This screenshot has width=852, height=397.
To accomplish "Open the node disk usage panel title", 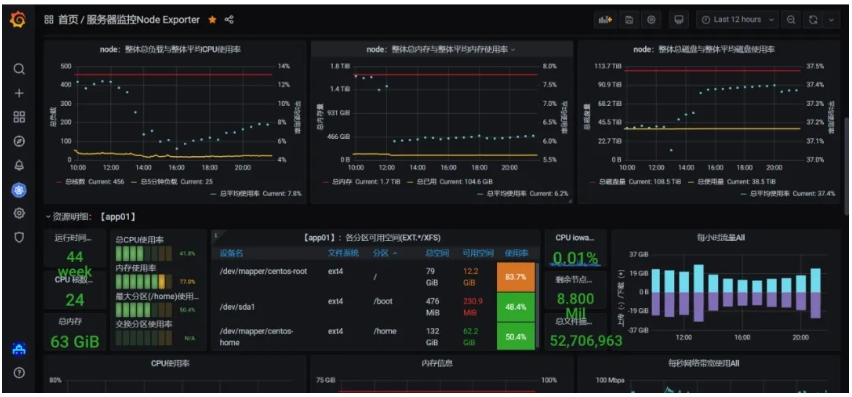I will pyautogui.click(x=704, y=49).
